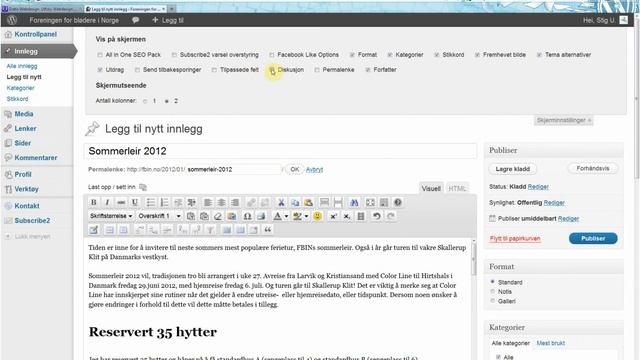Open Skriftstørrelse font size dropdown

pos(111,216)
